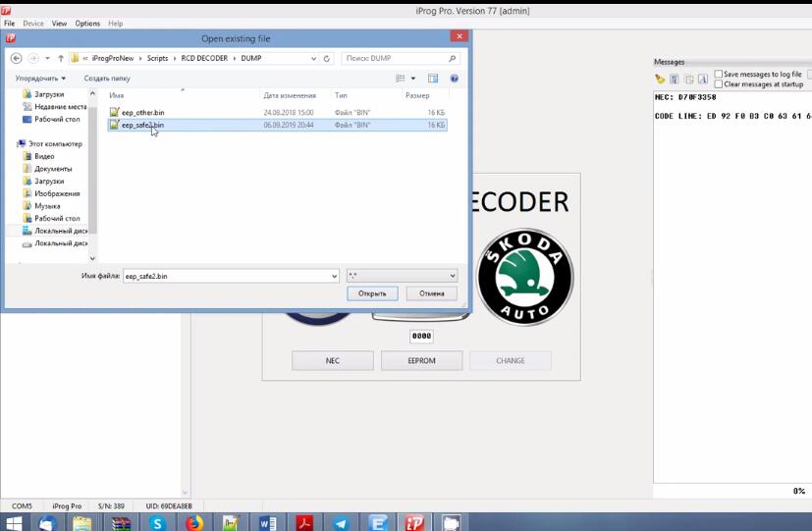Enable Clear messages at startup

(x=719, y=83)
